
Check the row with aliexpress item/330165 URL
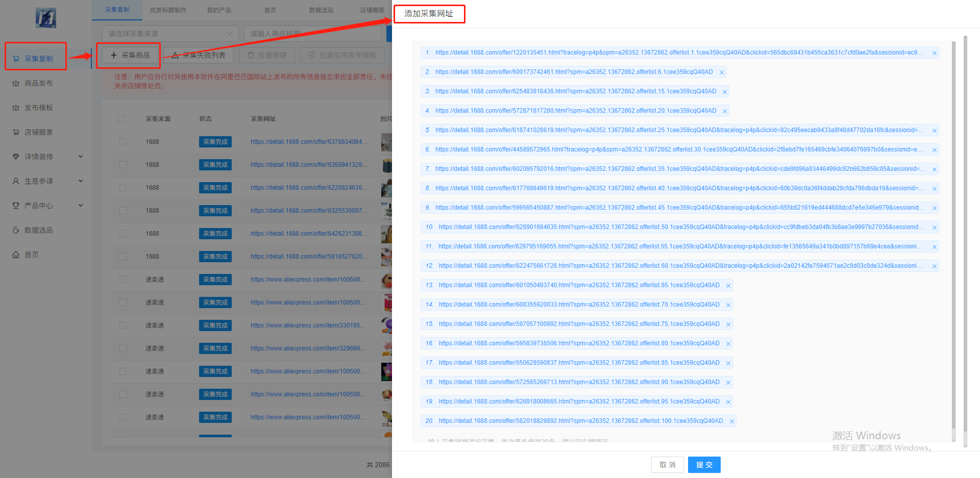(123, 325)
